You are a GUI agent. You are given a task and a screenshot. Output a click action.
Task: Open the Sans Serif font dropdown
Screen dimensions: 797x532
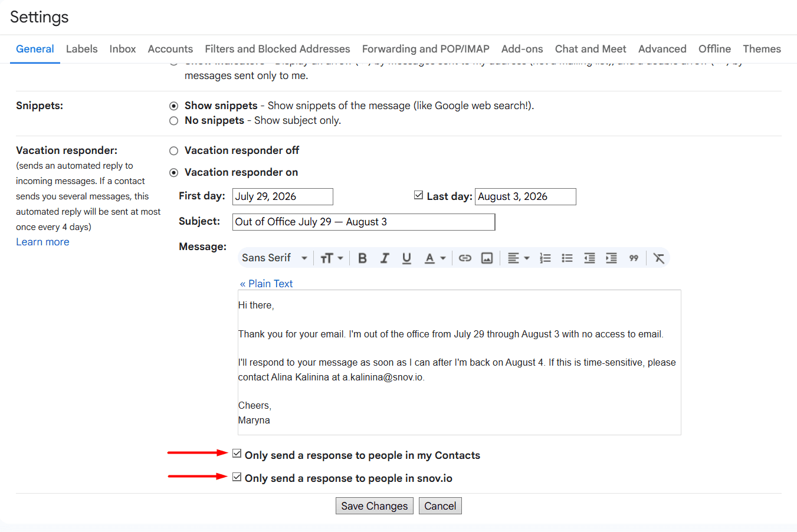(x=275, y=258)
